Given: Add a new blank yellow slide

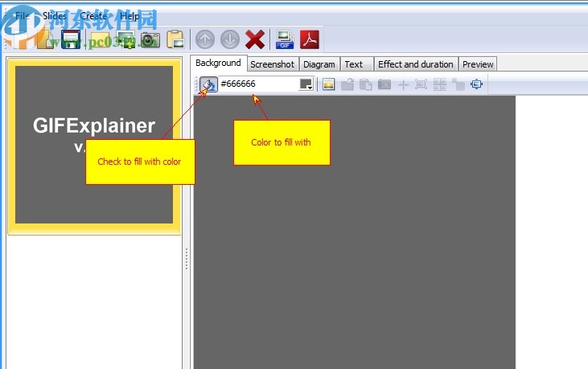Looking at the screenshot, I should click(100, 40).
